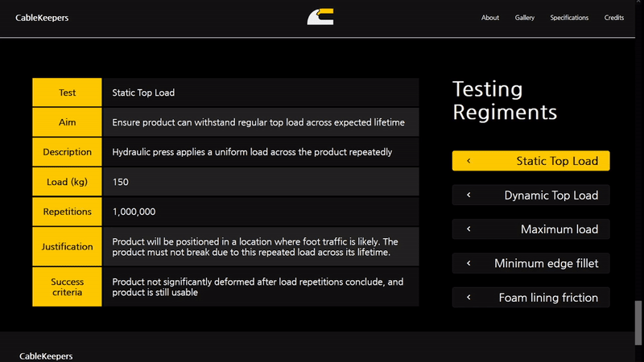
Task: Click the chevron on Maximum load
Action: pyautogui.click(x=469, y=229)
